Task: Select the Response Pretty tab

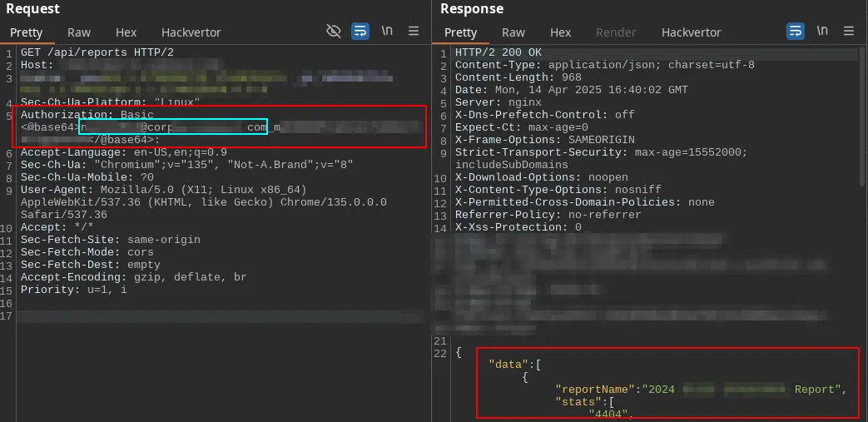Action: click(x=461, y=32)
